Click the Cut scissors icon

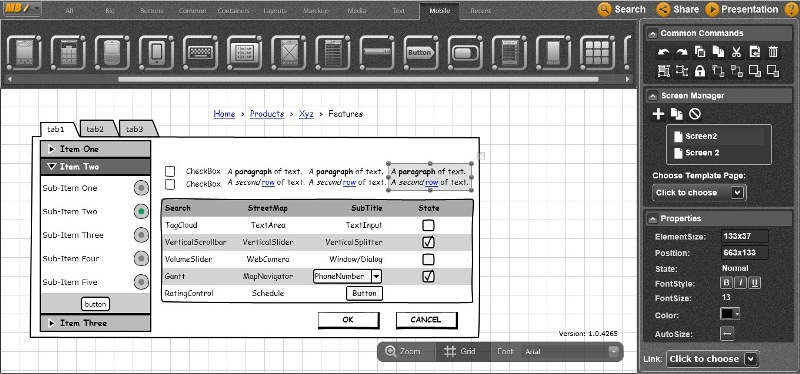[x=736, y=52]
